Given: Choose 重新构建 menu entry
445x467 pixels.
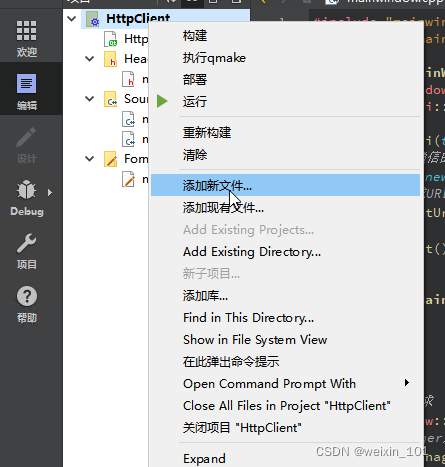Looking at the screenshot, I should (x=285, y=133).
